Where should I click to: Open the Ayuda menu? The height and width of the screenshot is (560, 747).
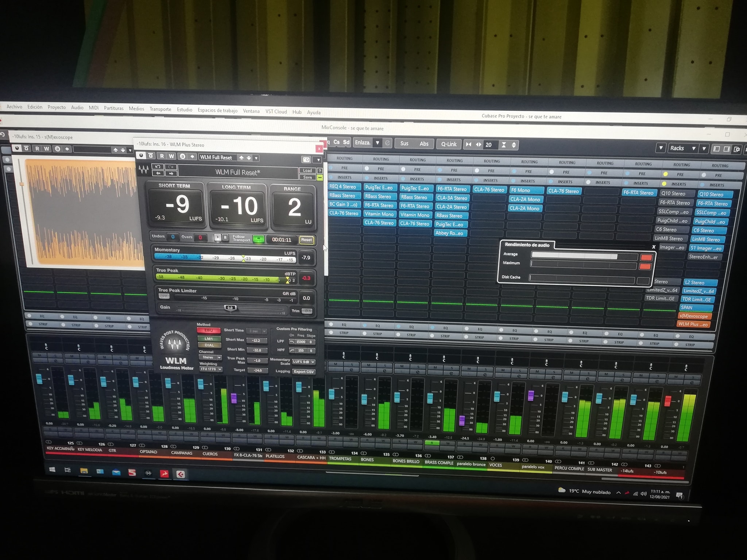point(314,112)
